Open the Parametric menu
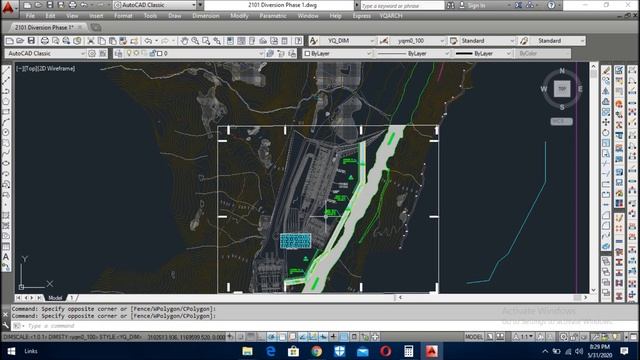Viewport: 640px width, 360px height. point(273,16)
